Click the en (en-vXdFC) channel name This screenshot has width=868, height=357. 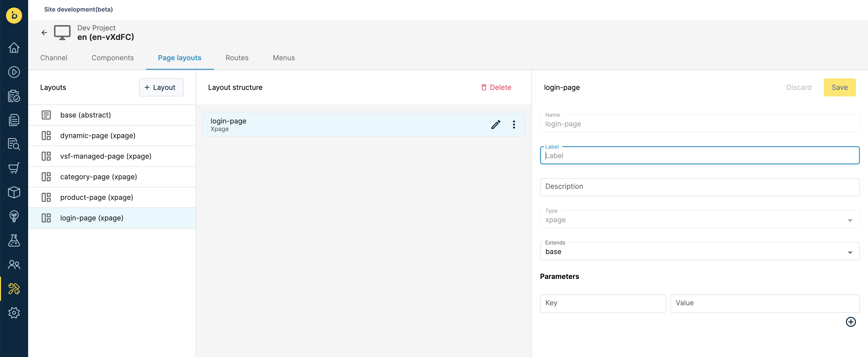point(106,37)
